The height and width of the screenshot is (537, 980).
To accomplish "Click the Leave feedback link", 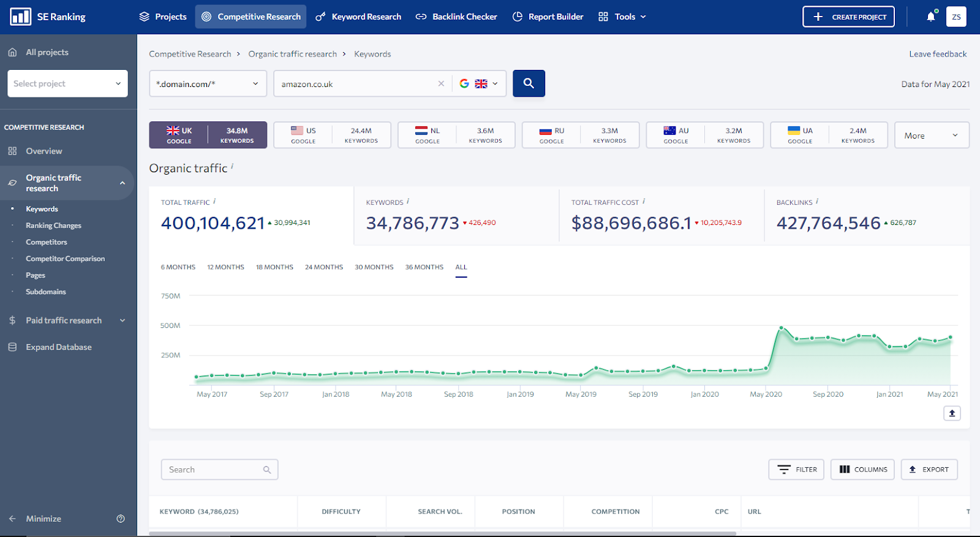I will click(x=938, y=54).
